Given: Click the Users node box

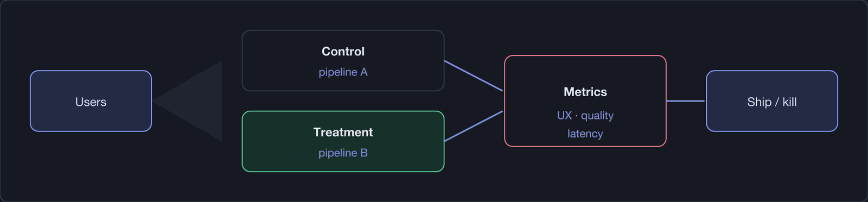Looking at the screenshot, I should [91, 101].
